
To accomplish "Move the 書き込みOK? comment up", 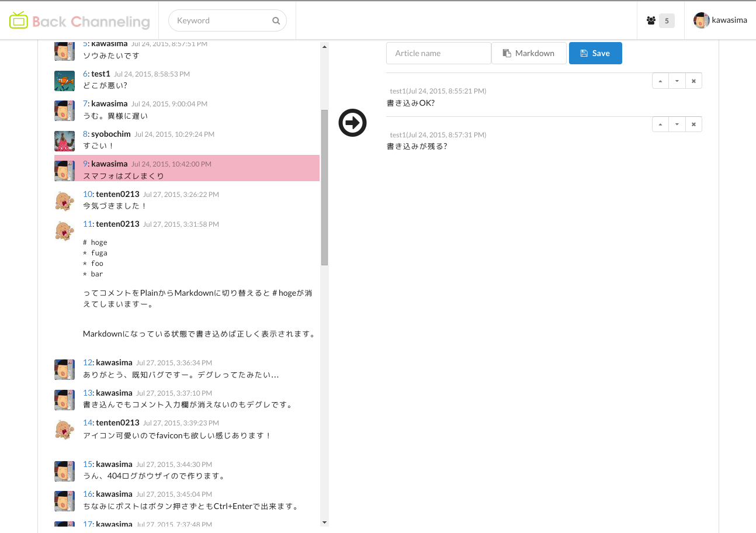I will (660, 81).
